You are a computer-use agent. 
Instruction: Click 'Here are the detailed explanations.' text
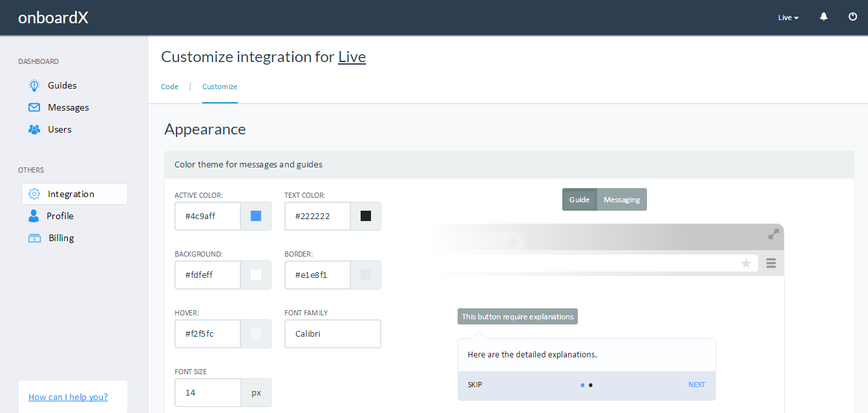pos(533,355)
